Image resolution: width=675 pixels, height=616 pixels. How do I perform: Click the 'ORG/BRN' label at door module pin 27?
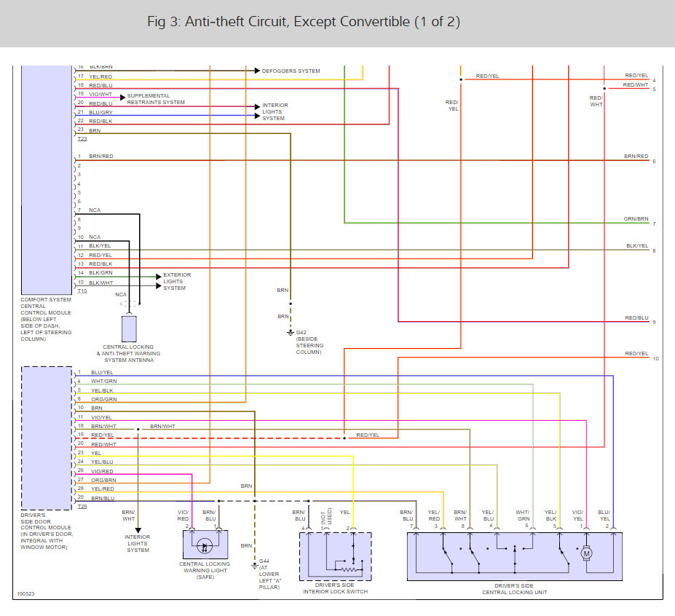coord(103,480)
